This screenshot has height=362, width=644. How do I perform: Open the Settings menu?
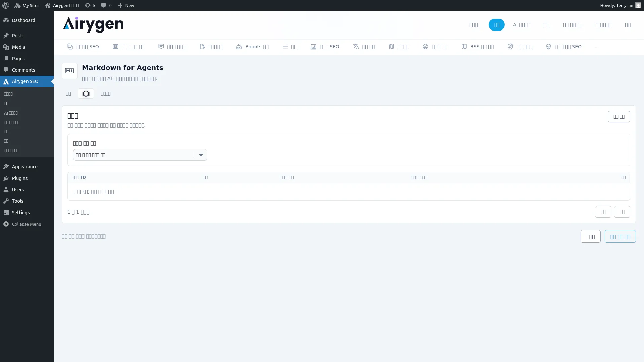[x=27, y=213]
